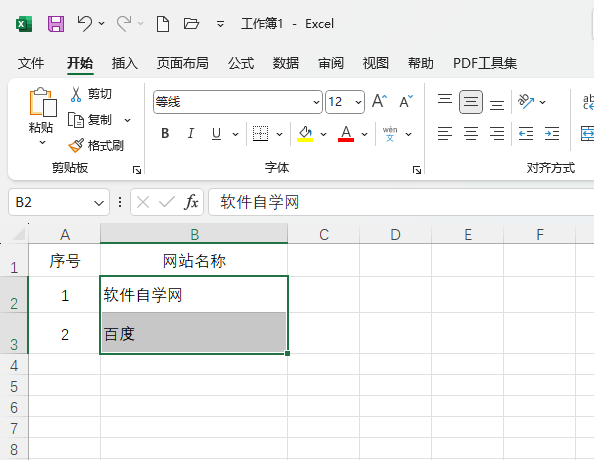
Task: Apply red font color A button
Action: coord(346,134)
